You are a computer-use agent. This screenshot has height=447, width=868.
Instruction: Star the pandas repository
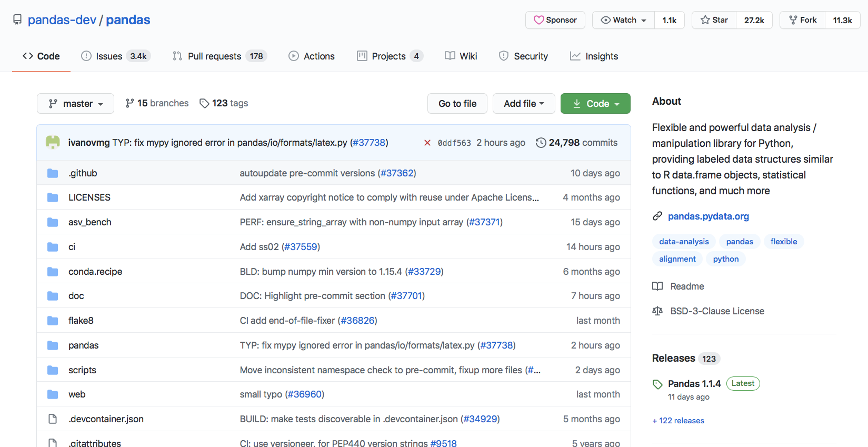[x=714, y=20]
